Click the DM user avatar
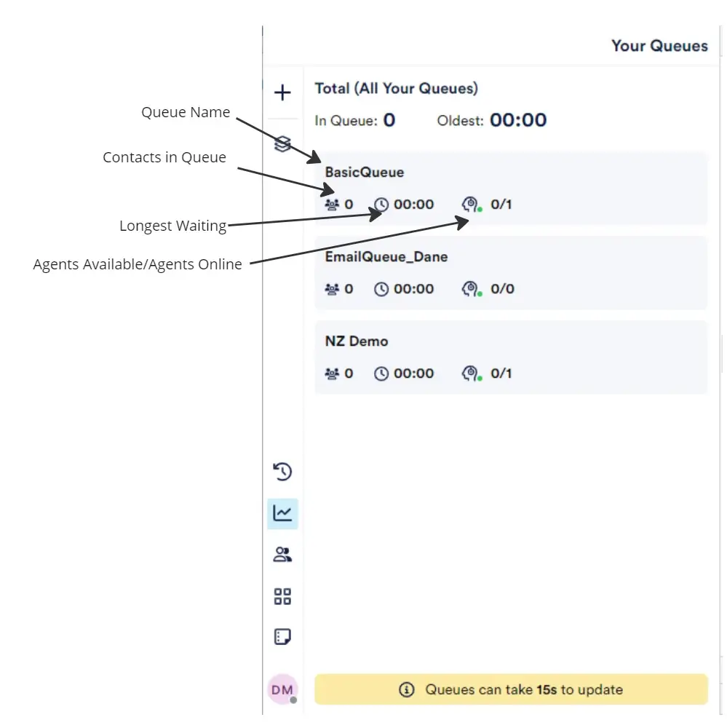The width and height of the screenshot is (727, 728). [x=282, y=689]
